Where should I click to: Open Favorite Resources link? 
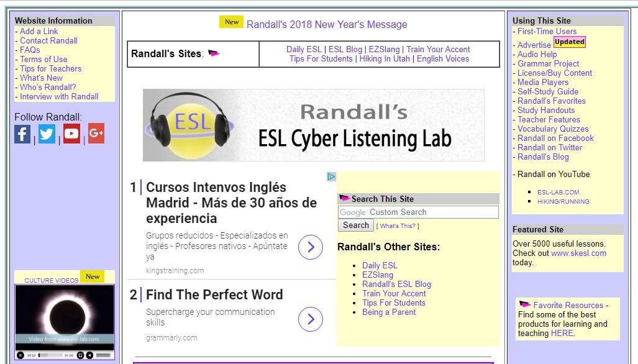[x=568, y=305]
